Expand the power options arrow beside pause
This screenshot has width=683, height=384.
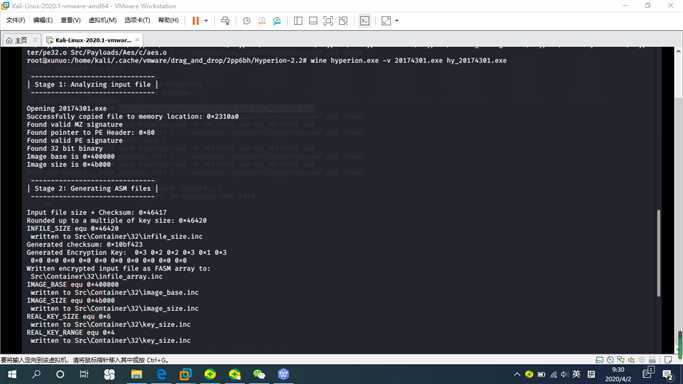(x=206, y=20)
